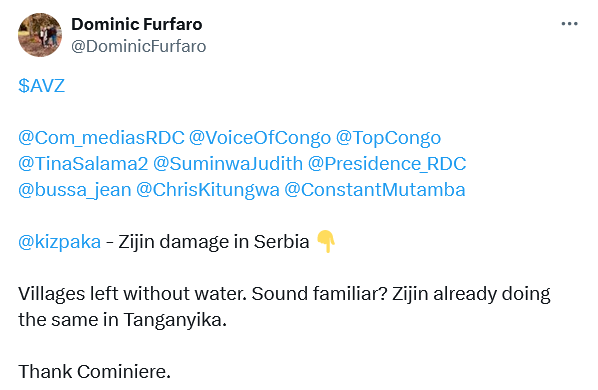
Task: Visit the @Presidence_RDC profile
Action: pos(387,164)
